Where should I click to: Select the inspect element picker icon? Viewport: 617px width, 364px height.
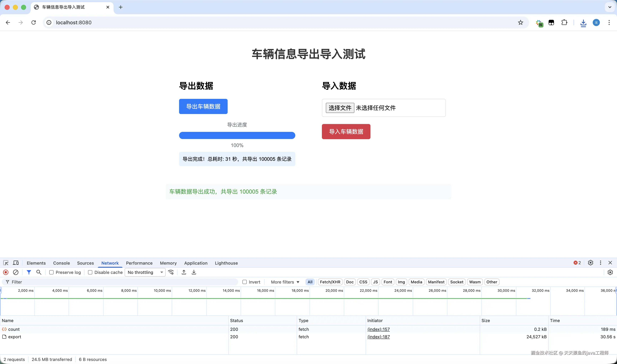(x=6, y=263)
